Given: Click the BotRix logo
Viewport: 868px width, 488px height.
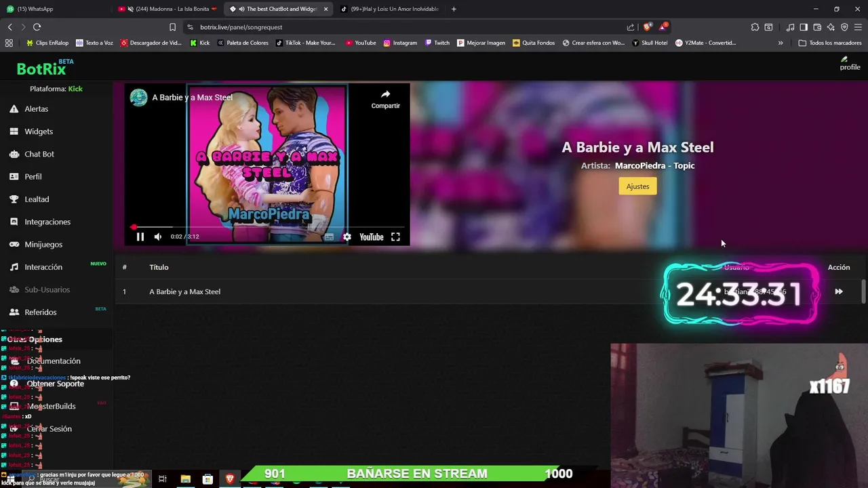Looking at the screenshot, I should point(42,68).
